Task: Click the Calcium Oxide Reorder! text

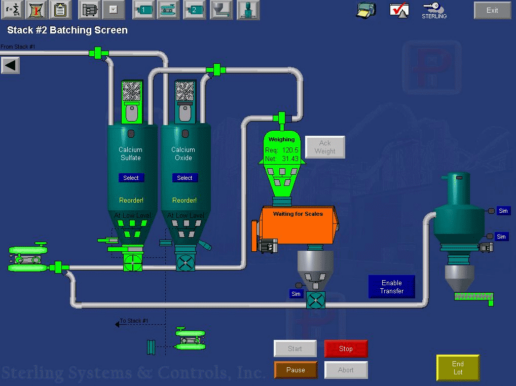Action: 184,200
